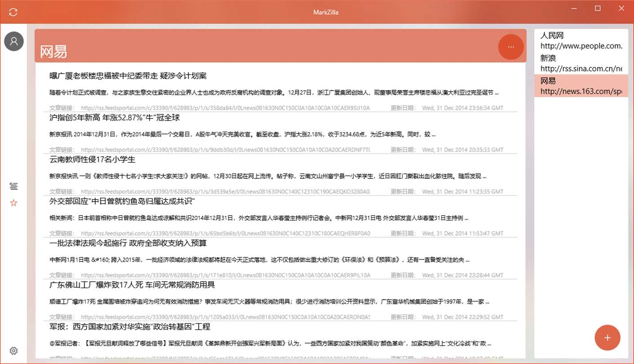Select the 网易 feed source
This screenshot has width=634, height=364.
(x=581, y=86)
